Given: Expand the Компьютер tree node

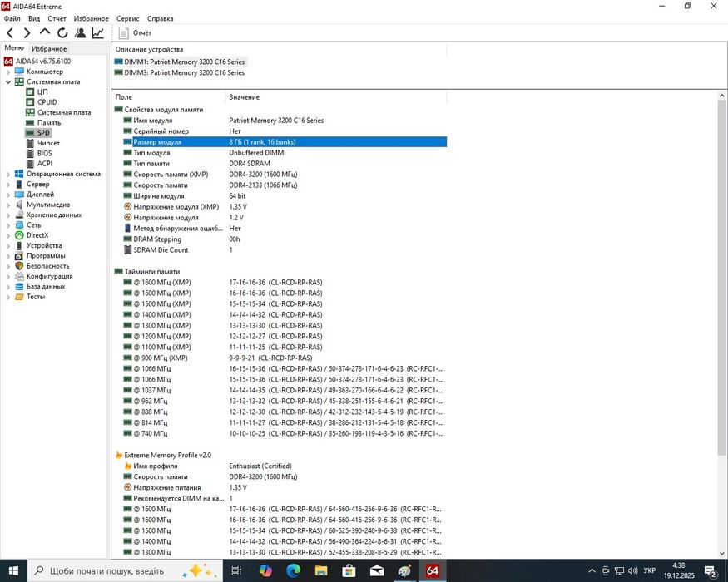Looking at the screenshot, I should point(7,72).
